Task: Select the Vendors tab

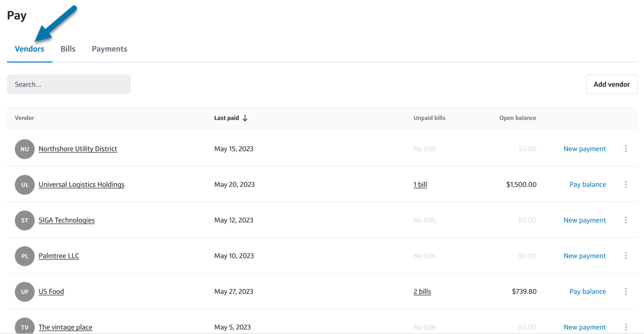Action: [x=30, y=49]
